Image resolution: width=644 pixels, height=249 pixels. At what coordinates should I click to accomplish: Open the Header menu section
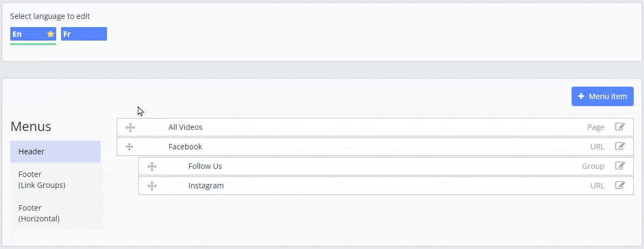[55, 152]
